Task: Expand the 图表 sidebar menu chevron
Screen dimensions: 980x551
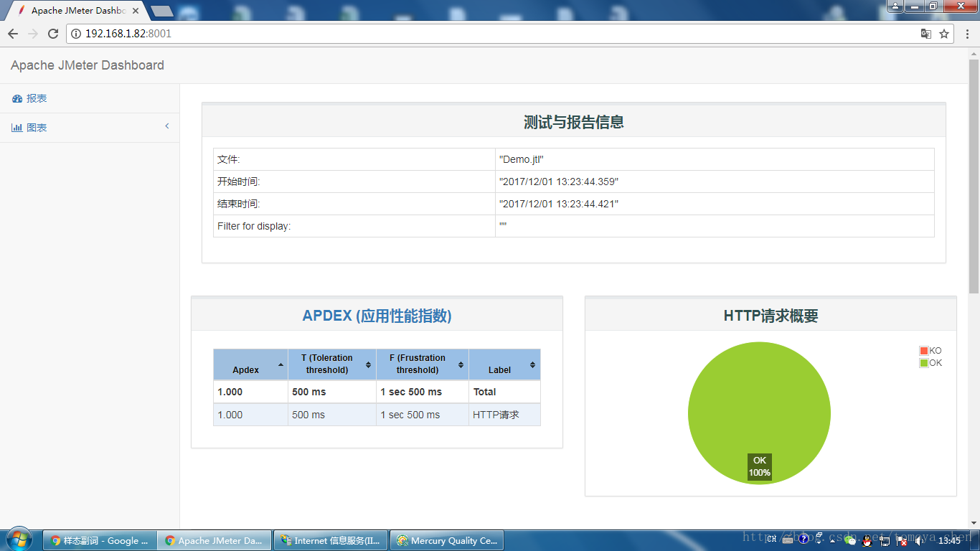Action: pyautogui.click(x=167, y=126)
